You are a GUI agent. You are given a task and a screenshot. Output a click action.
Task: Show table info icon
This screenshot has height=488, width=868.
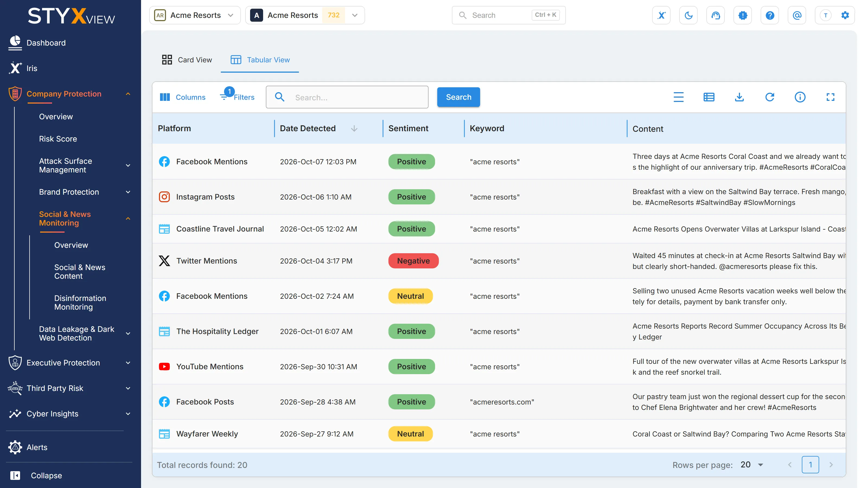tap(800, 97)
